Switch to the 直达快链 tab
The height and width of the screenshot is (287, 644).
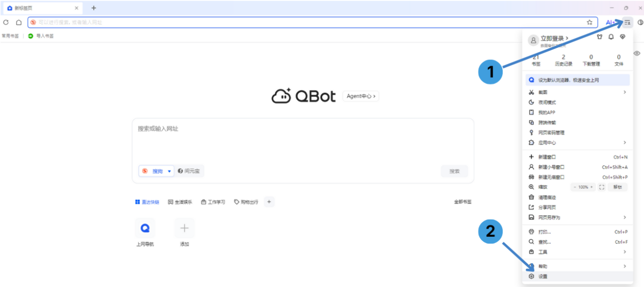(147, 202)
